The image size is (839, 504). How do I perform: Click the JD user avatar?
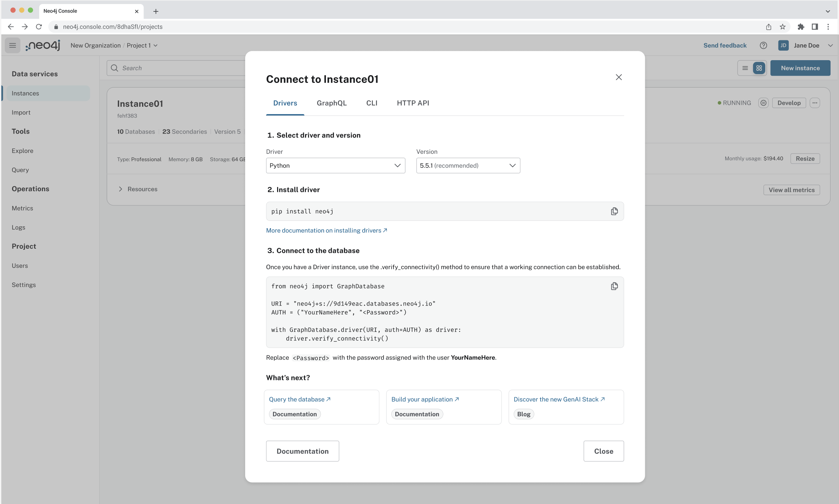(x=783, y=45)
